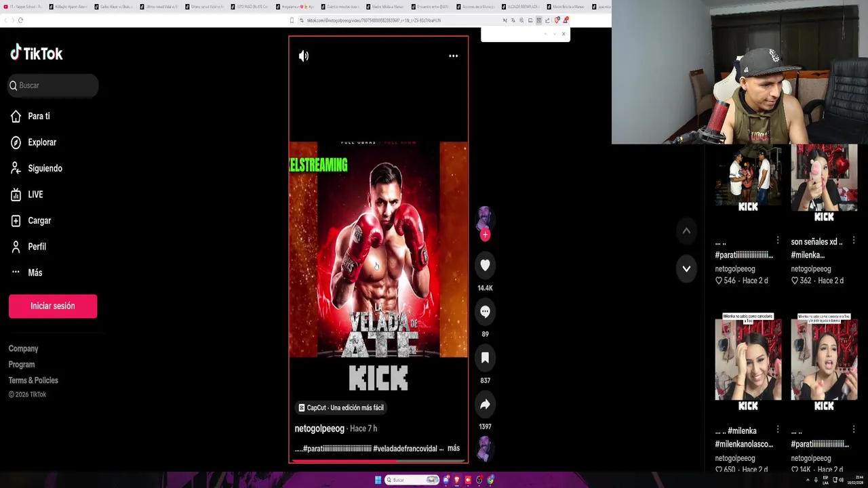Screen dimensions: 868x488
Task: Show hidden system tray icons
Action: [808, 480]
